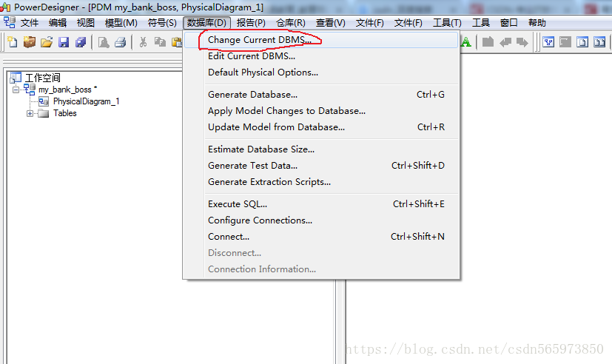This screenshot has width=612, height=364.
Task: Open the 视图 menu
Action: click(x=86, y=23)
